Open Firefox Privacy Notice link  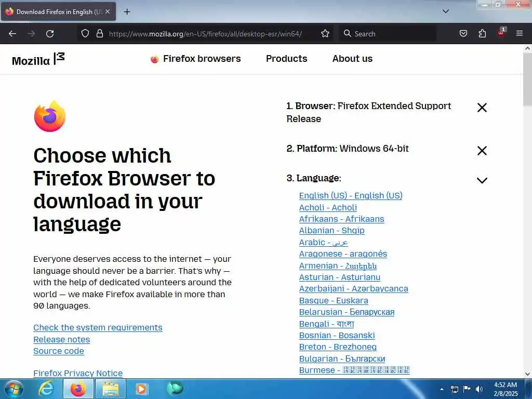(x=78, y=373)
